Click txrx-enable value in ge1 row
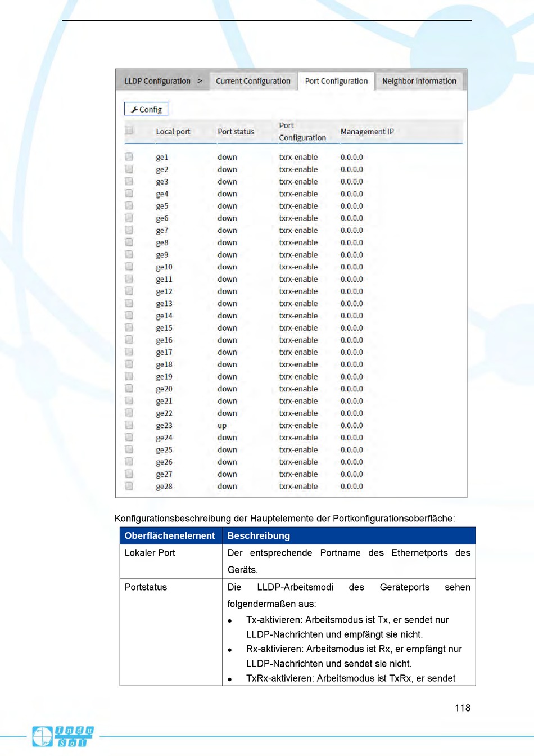The image size is (534, 756). pos(298,157)
